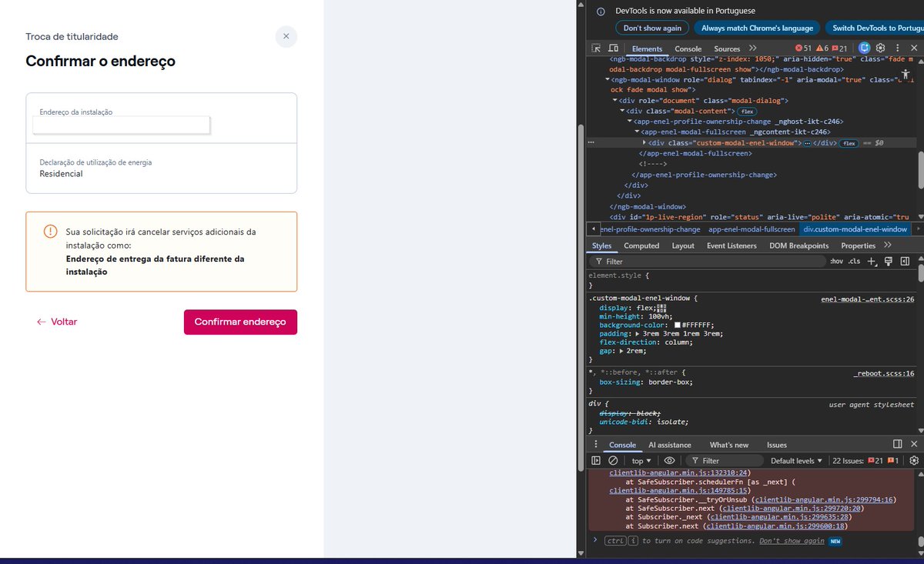The height and width of the screenshot is (564, 924).
Task: Open the rendering emulation paintbrush icon
Action: pos(888,262)
